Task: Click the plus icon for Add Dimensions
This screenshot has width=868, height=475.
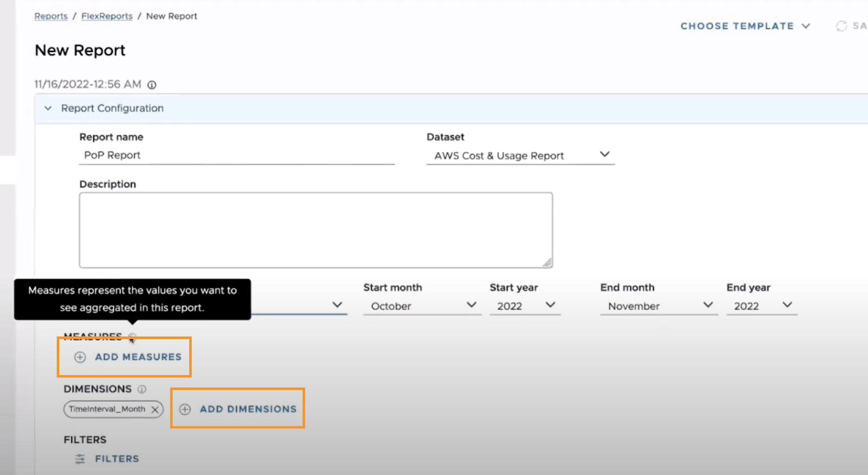Action: pyautogui.click(x=185, y=409)
